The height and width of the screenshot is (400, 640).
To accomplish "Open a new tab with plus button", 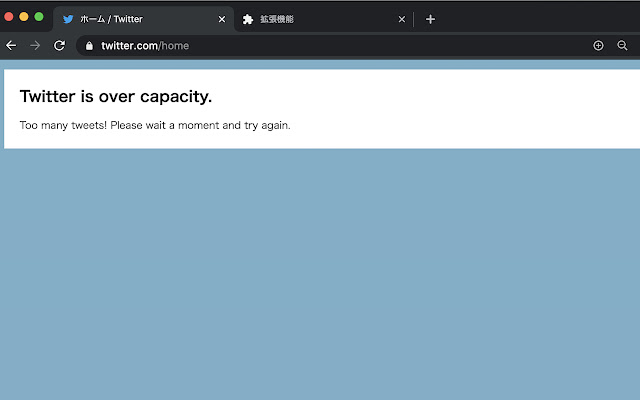I will click(430, 19).
